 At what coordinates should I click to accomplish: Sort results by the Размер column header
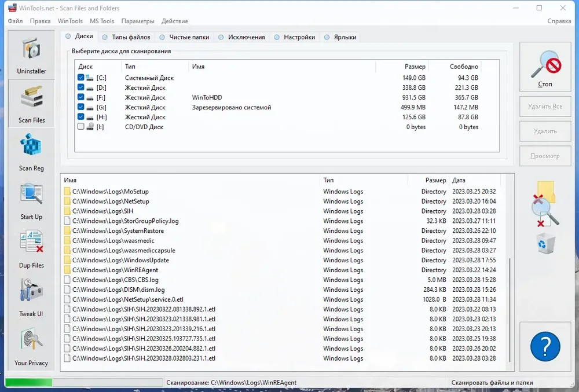tap(435, 180)
